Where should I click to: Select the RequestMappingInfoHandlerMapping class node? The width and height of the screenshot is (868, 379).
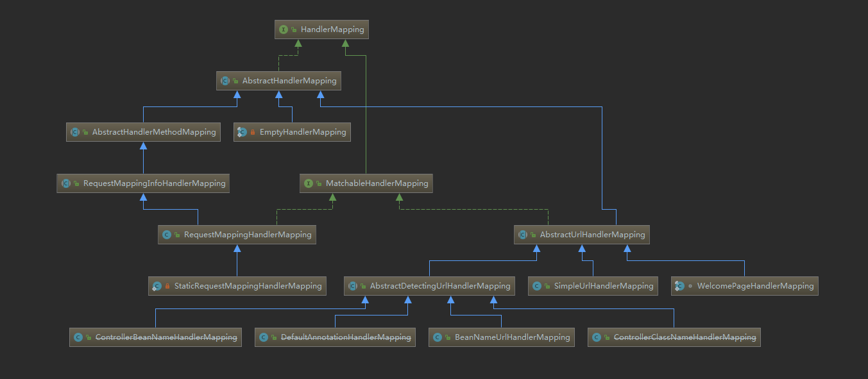(154, 183)
